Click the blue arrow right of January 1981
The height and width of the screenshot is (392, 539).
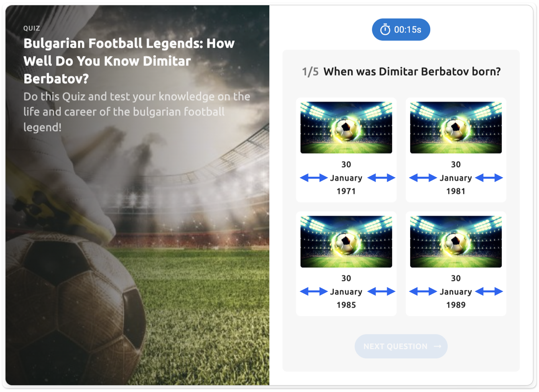pos(489,178)
